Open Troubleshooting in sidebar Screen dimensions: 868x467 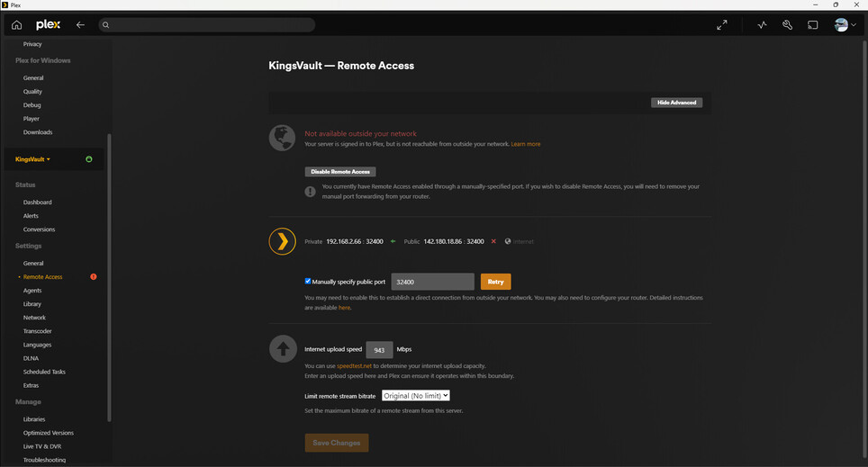click(44, 460)
